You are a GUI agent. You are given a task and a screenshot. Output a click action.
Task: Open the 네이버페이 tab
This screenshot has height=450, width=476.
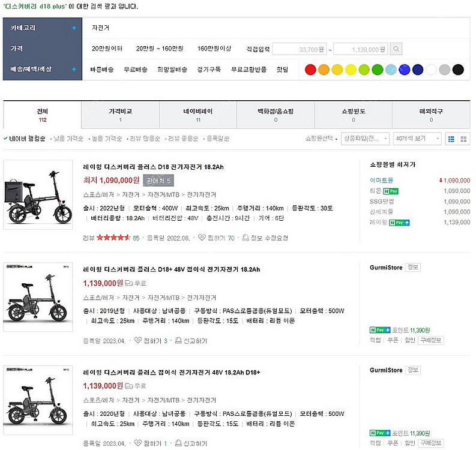pyautogui.click(x=198, y=115)
